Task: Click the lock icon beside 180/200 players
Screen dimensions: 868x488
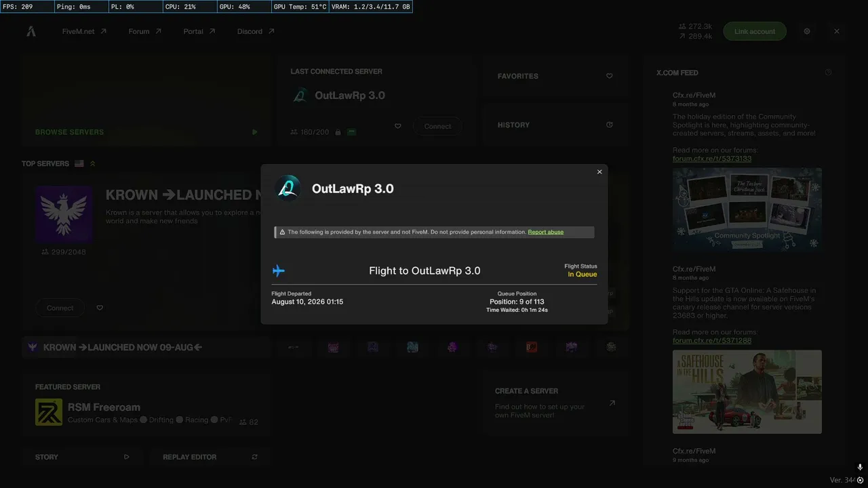Action: 337,132
